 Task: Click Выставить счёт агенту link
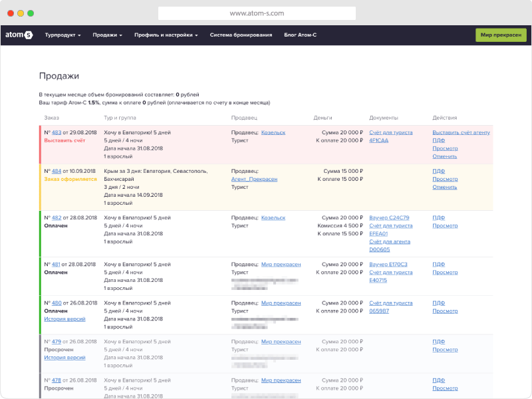point(461,132)
